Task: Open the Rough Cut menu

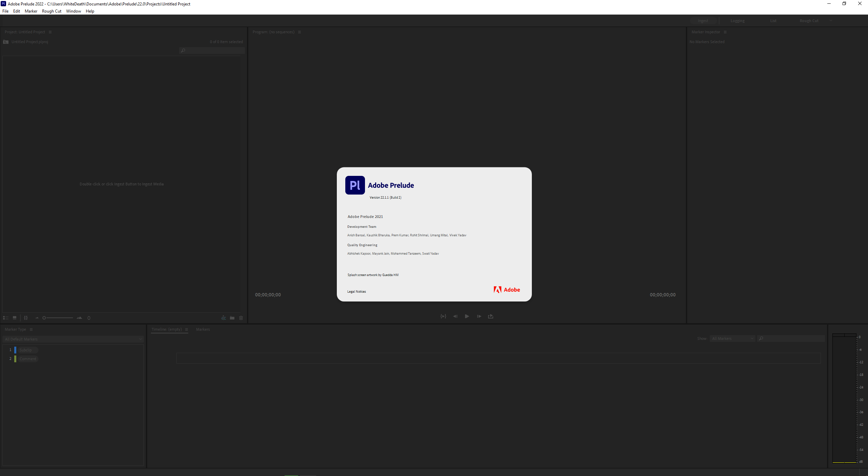Action: pyautogui.click(x=52, y=11)
